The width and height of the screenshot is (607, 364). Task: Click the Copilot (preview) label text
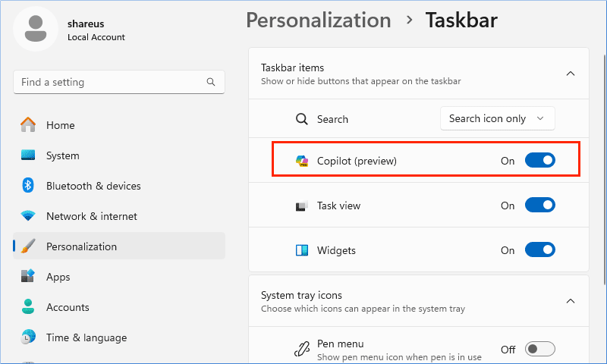(x=357, y=161)
